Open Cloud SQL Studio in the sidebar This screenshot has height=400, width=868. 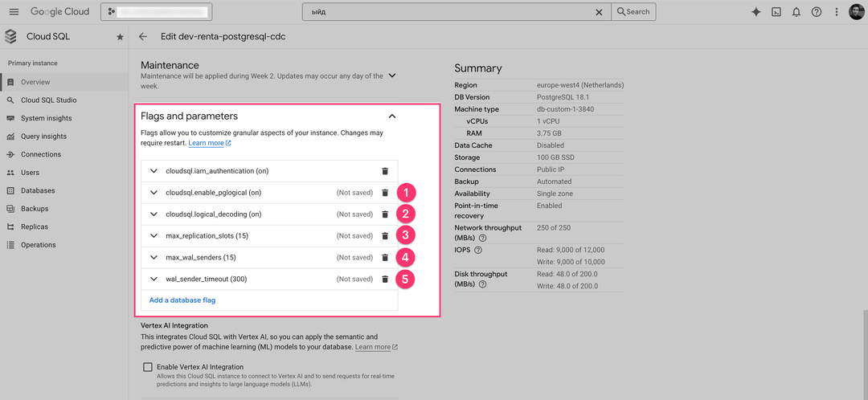click(x=48, y=100)
